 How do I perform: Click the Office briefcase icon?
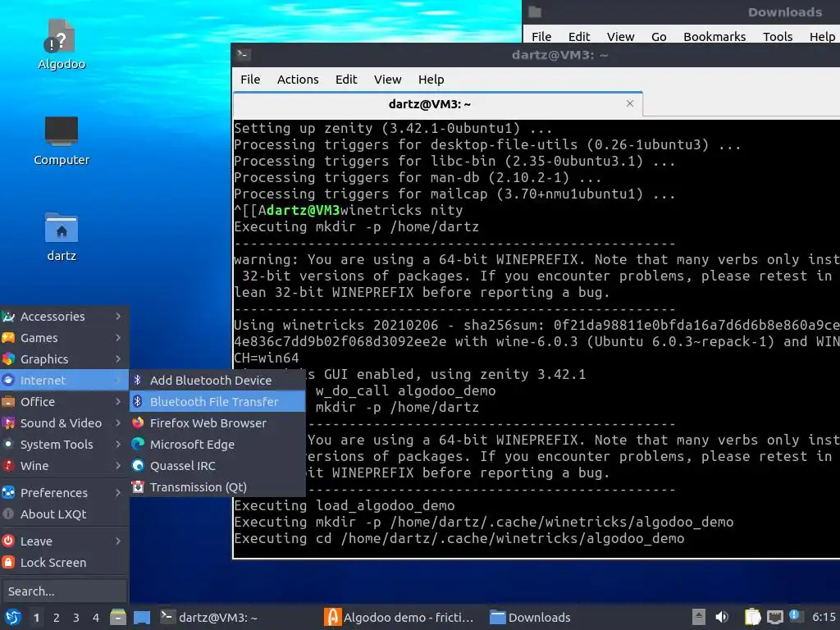8,401
